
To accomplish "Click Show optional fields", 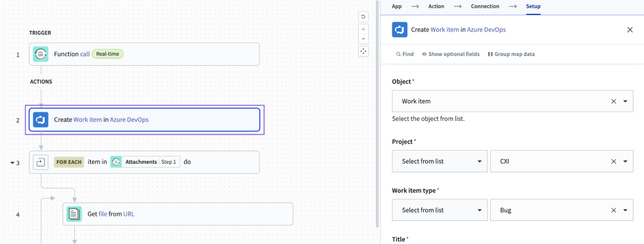I will click(x=451, y=54).
